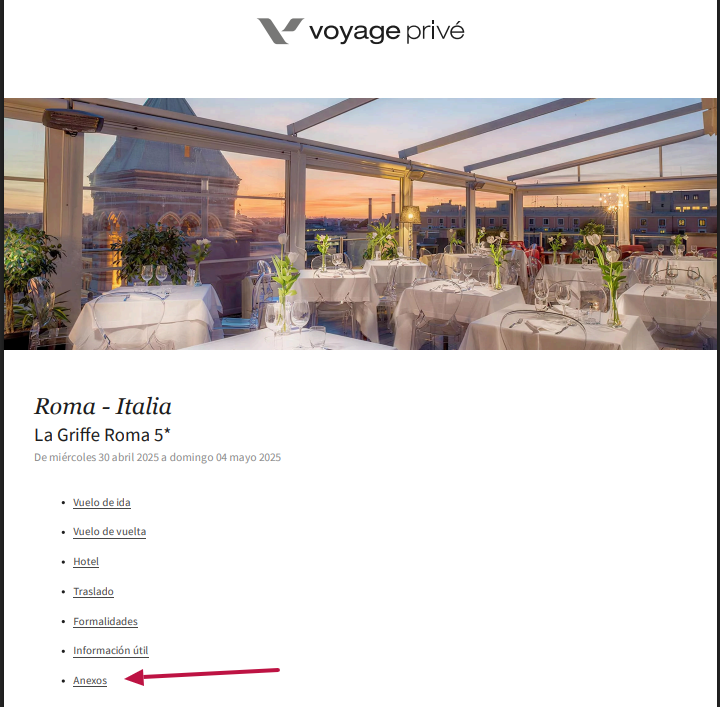Click the bullet beside 'Vuelo de ida'
720x707 pixels.
pos(63,503)
